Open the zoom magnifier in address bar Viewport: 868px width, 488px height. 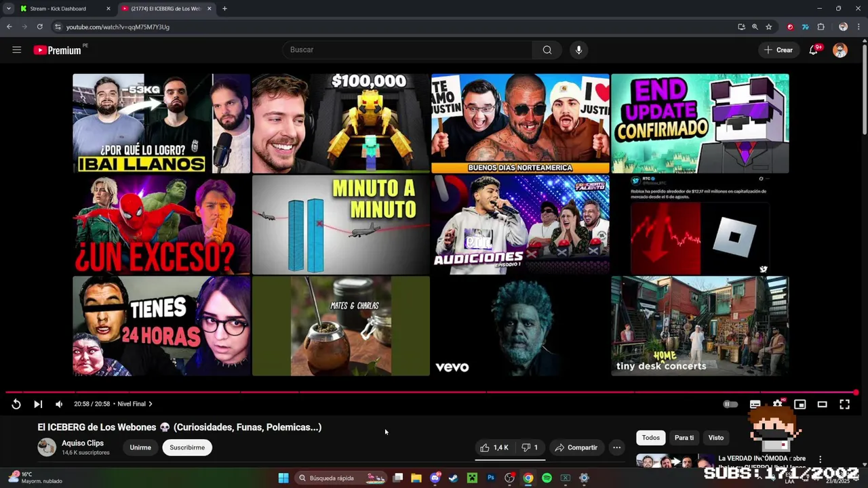coord(755,27)
